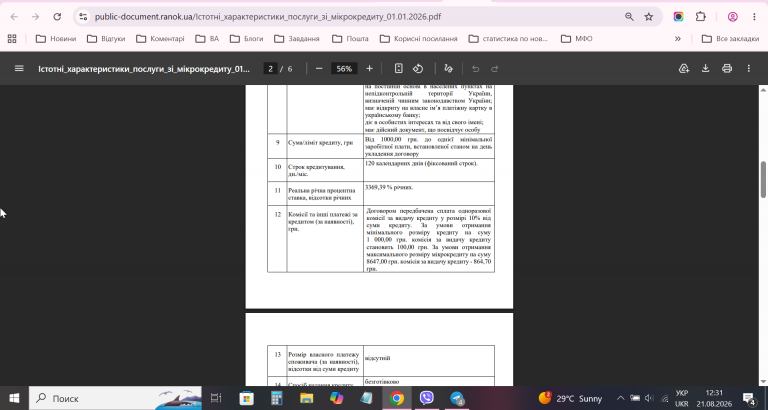
Task: Open Google Chrome taskbar icon
Action: pos(397,398)
